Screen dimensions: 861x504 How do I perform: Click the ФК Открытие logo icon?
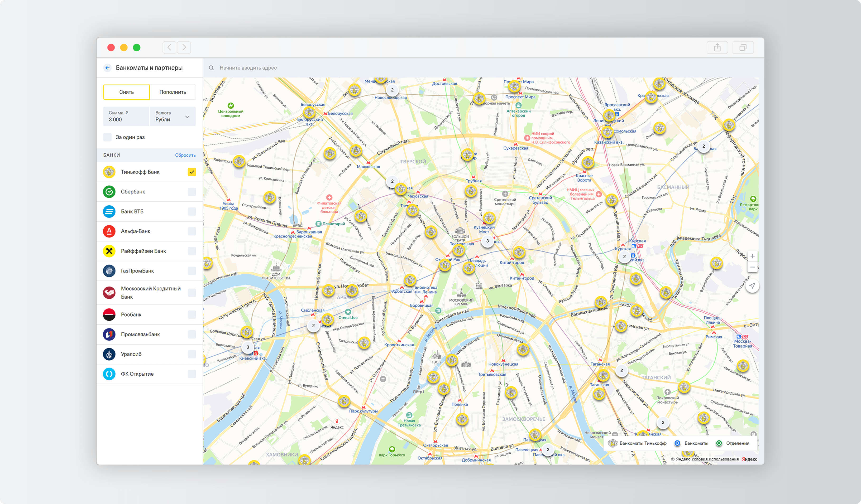tap(109, 374)
